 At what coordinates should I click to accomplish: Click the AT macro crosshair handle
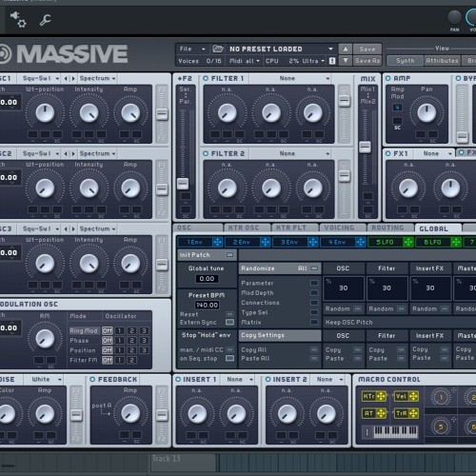coord(381,413)
